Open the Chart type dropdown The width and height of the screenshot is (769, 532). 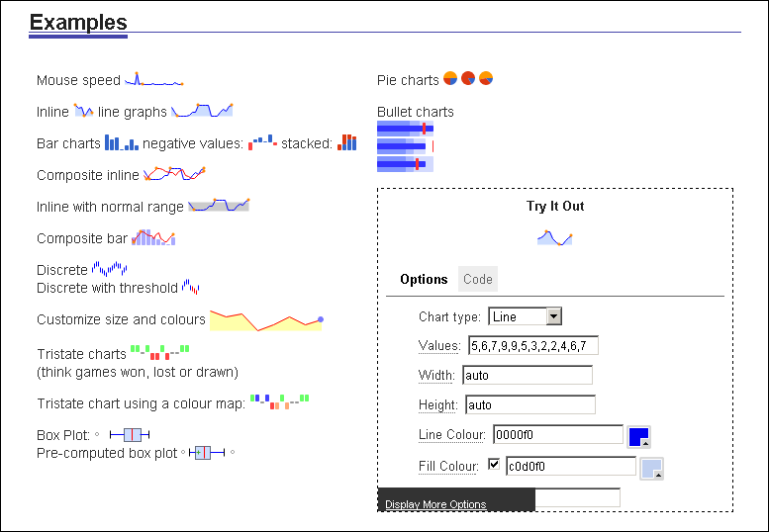coord(525,316)
